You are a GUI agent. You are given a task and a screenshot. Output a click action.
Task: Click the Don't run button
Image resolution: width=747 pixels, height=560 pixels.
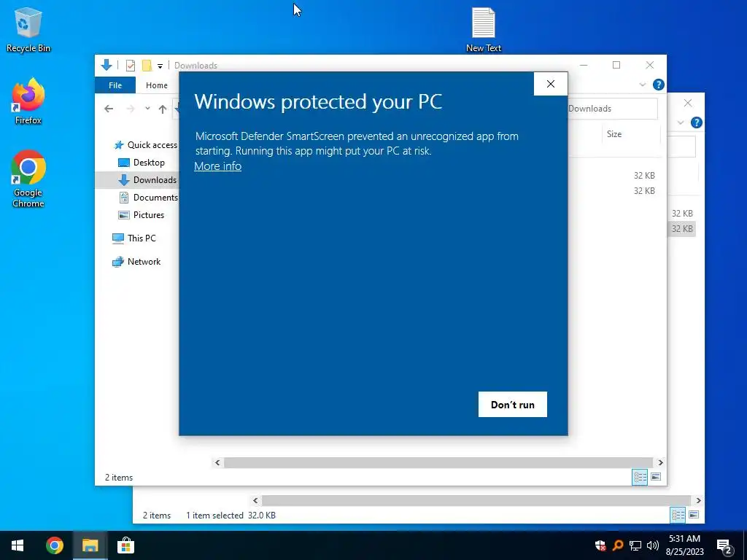pyautogui.click(x=513, y=404)
